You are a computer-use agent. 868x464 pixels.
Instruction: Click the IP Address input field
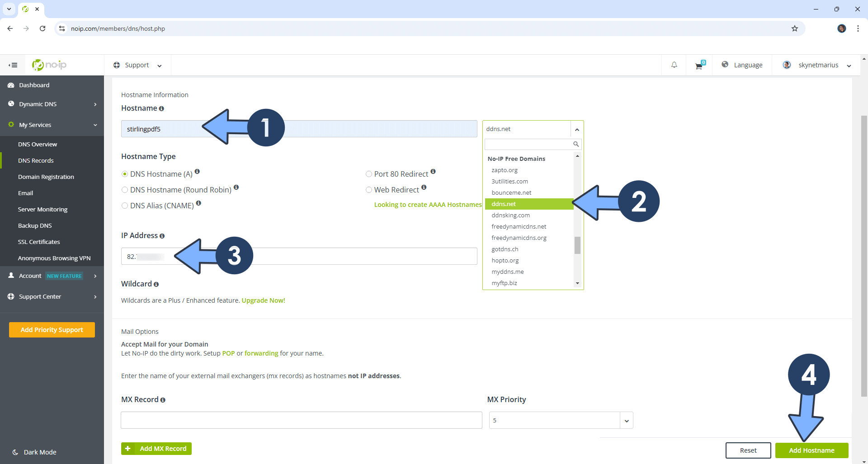point(299,256)
